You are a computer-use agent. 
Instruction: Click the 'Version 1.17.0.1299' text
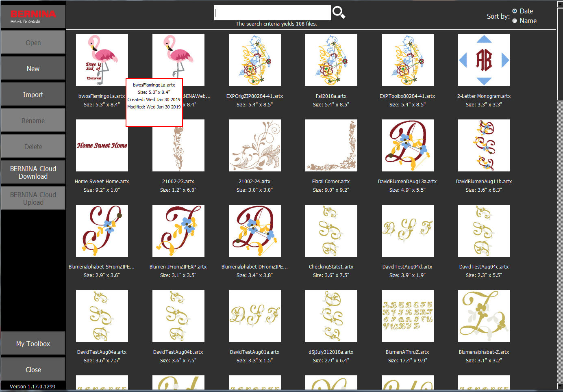(33, 386)
